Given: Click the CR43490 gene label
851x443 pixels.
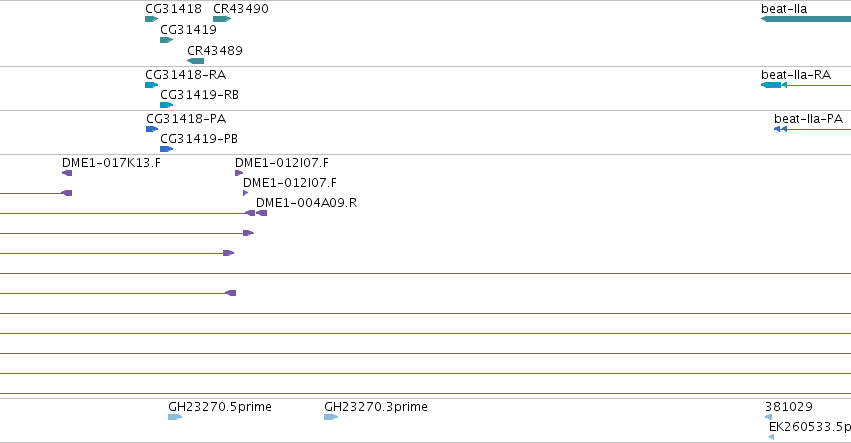Looking at the screenshot, I should coord(241,9).
